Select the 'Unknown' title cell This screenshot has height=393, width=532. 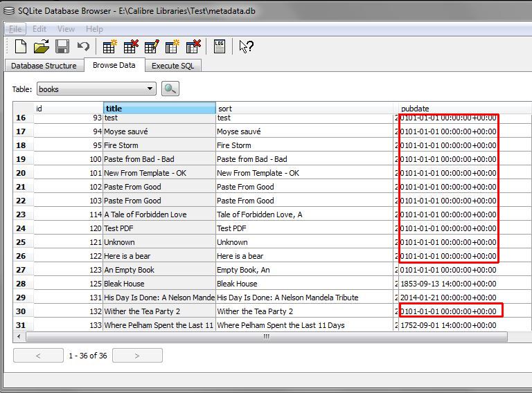pyautogui.click(x=159, y=242)
